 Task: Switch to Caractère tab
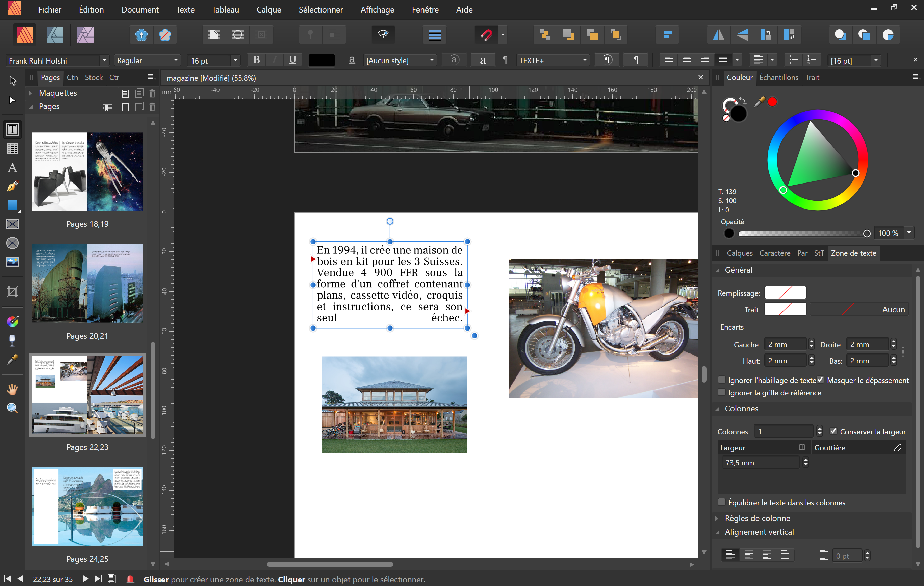click(774, 253)
